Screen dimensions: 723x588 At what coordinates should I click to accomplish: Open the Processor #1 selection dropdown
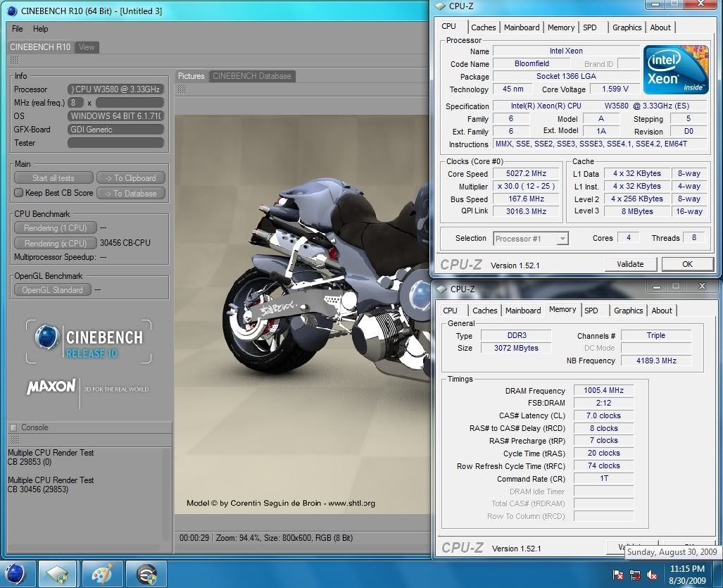[x=531, y=239]
